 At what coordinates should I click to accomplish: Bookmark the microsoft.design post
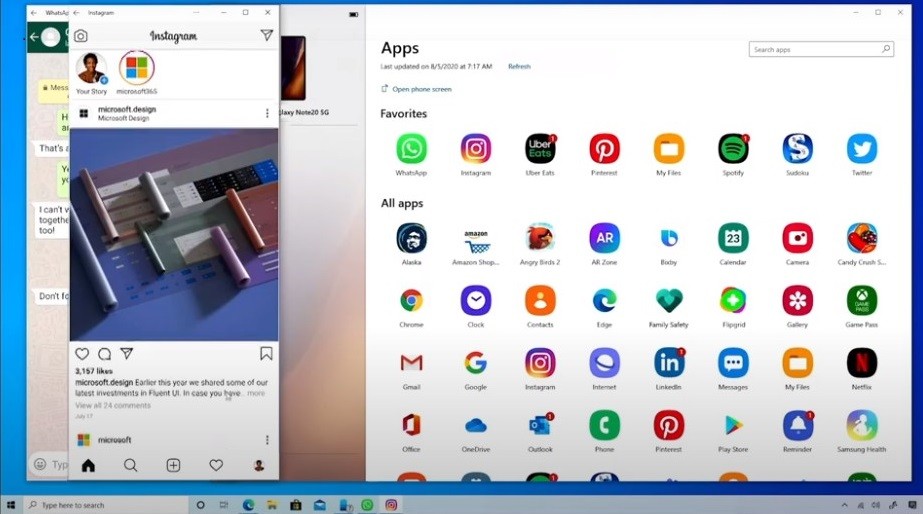266,353
